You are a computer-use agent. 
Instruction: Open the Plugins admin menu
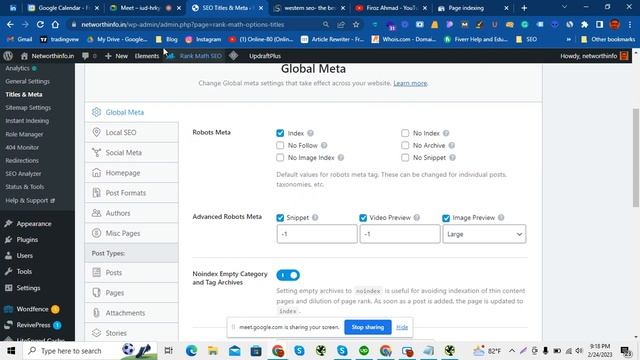click(x=27, y=240)
